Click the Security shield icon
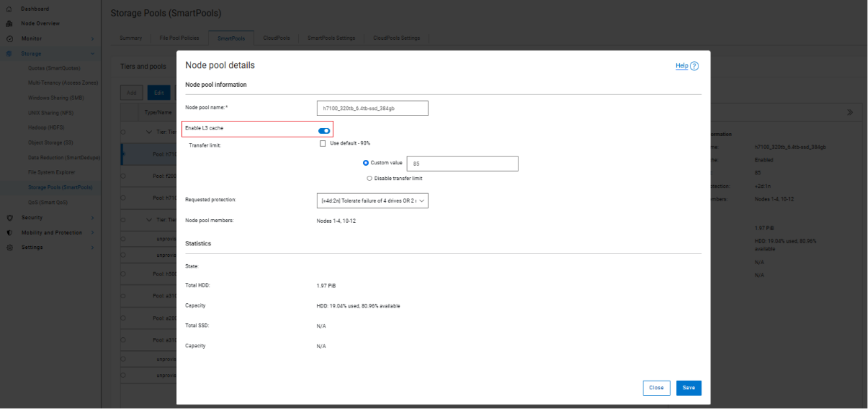 click(x=9, y=218)
